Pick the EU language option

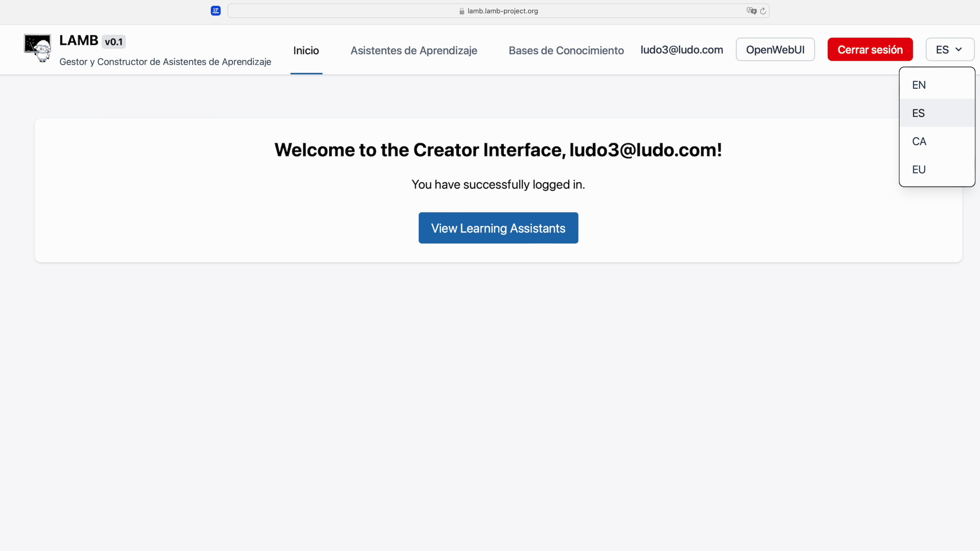pyautogui.click(x=919, y=169)
